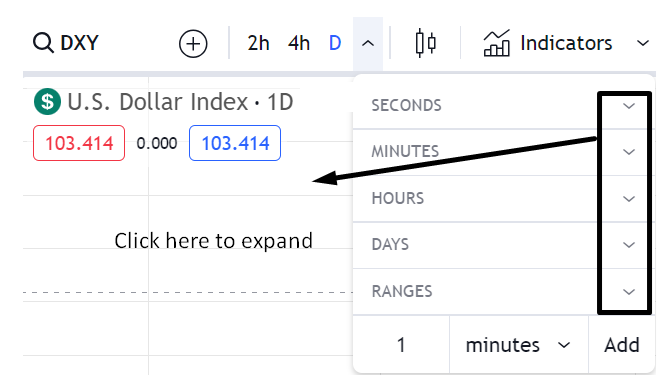Viewport: 664px width, 379px height.
Task: Click the green dollar symbol logo
Action: coord(47,102)
